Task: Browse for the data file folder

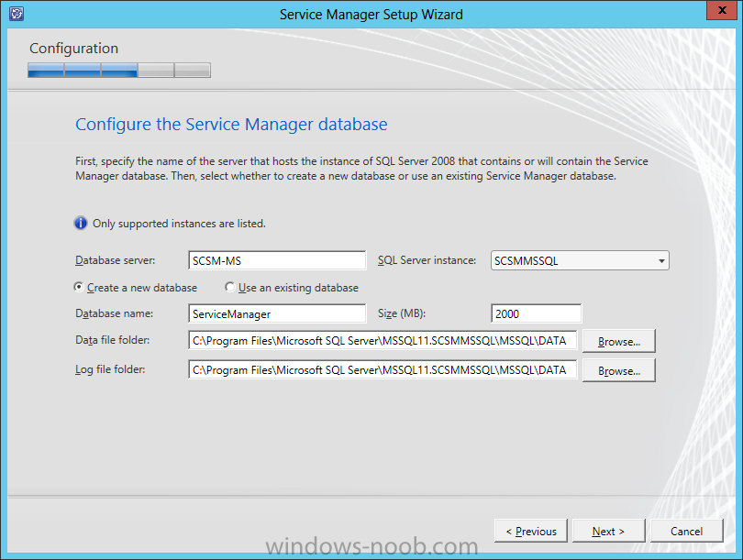Action: [619, 341]
